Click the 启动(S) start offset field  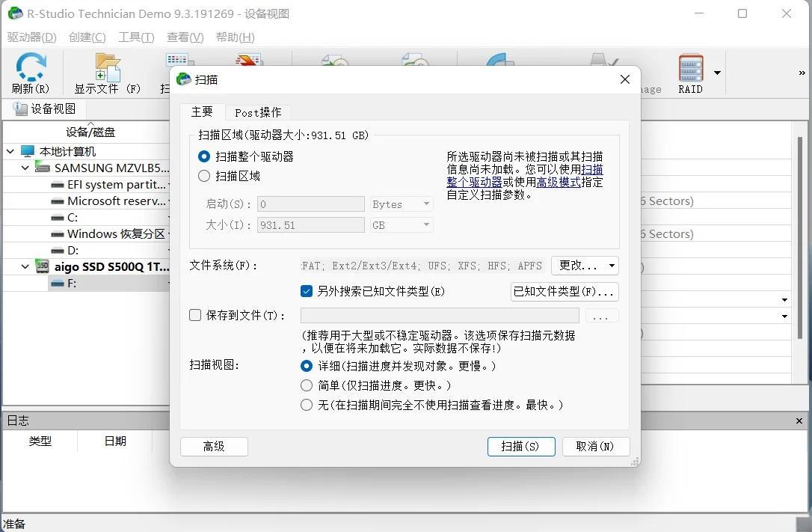tap(311, 204)
